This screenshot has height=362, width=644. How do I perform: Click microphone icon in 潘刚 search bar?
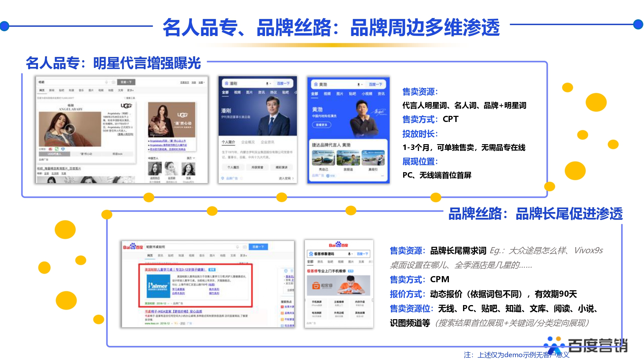pos(267,84)
